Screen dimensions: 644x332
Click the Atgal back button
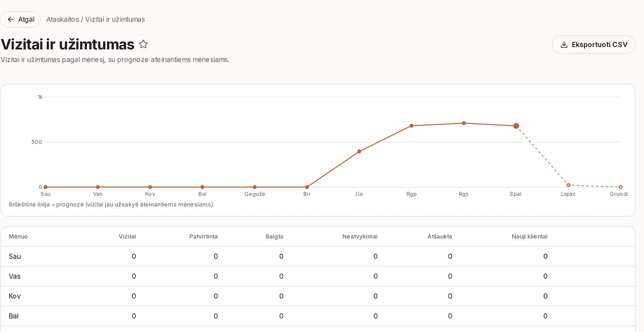[20, 19]
